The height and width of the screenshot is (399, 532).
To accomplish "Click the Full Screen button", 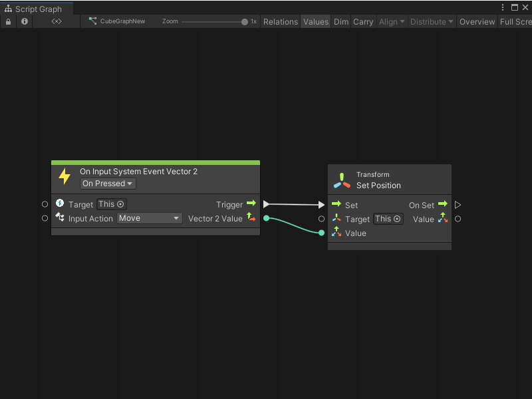I will [x=515, y=21].
